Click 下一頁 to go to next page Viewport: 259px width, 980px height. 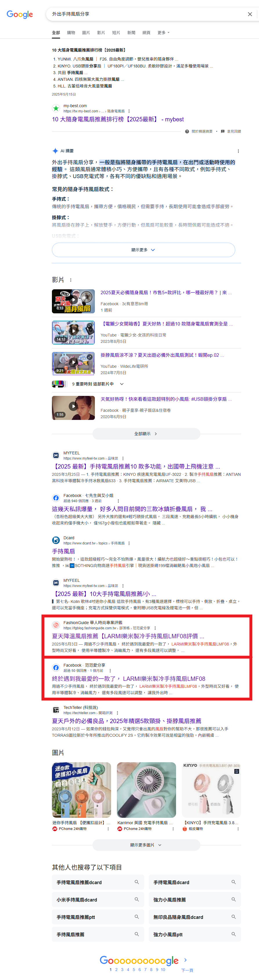pyautogui.click(x=187, y=970)
